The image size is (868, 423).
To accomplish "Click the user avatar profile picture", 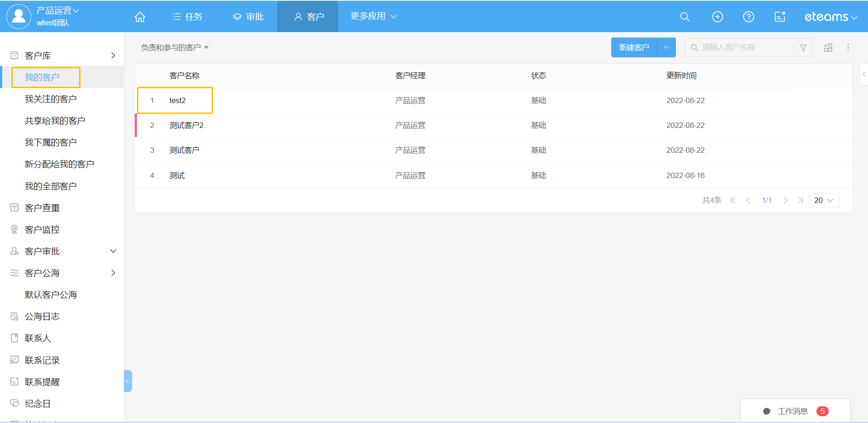I will pos(19,16).
